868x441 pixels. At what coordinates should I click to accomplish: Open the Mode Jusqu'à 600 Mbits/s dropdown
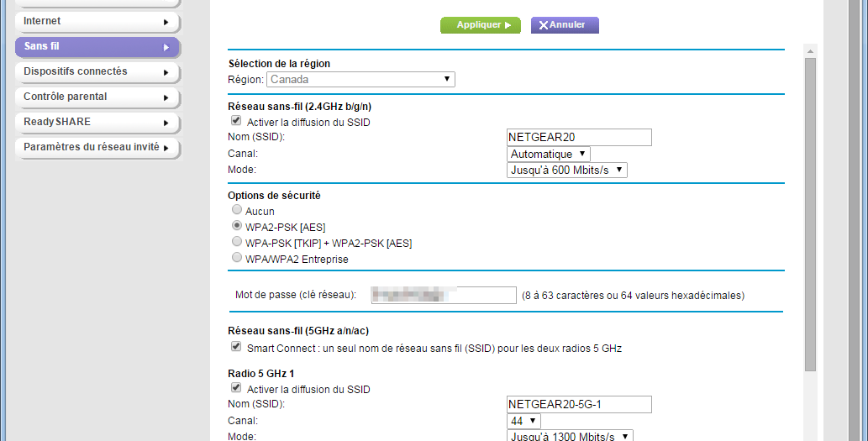(x=567, y=171)
